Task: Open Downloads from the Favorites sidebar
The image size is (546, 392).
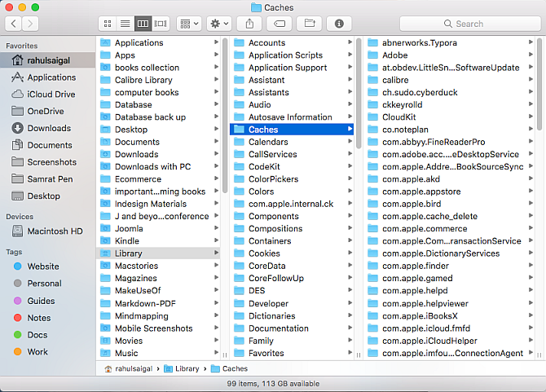Action: click(x=49, y=128)
